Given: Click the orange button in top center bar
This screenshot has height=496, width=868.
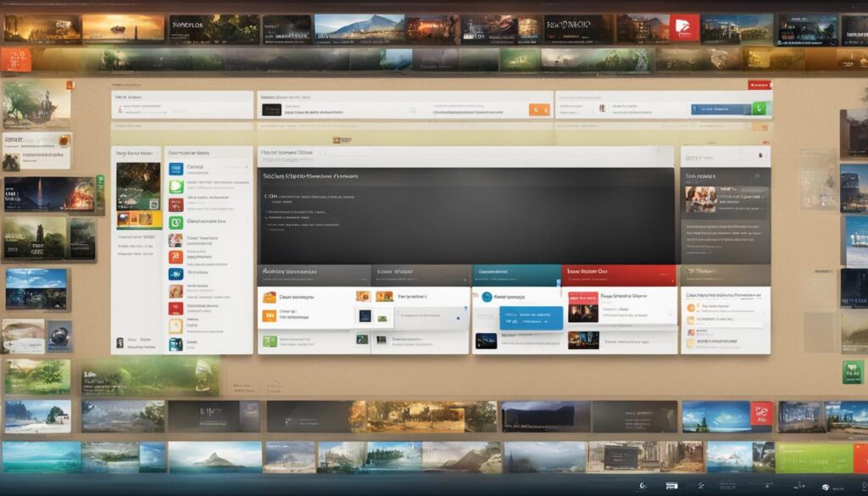Looking at the screenshot, I should coord(539,109).
